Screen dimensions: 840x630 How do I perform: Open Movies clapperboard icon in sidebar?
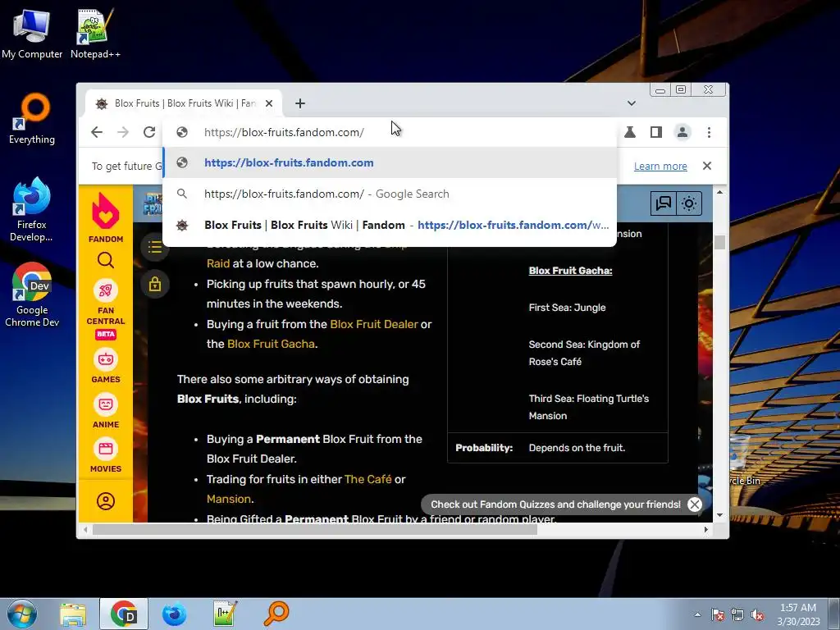106,449
